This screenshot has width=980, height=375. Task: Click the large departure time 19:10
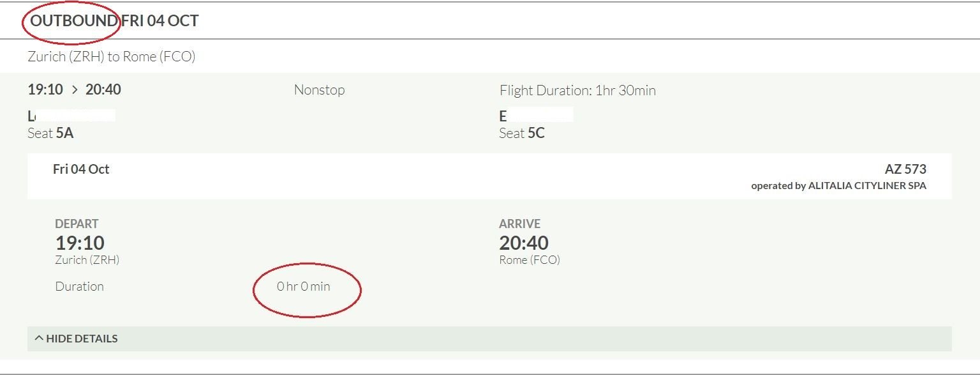pyautogui.click(x=80, y=243)
